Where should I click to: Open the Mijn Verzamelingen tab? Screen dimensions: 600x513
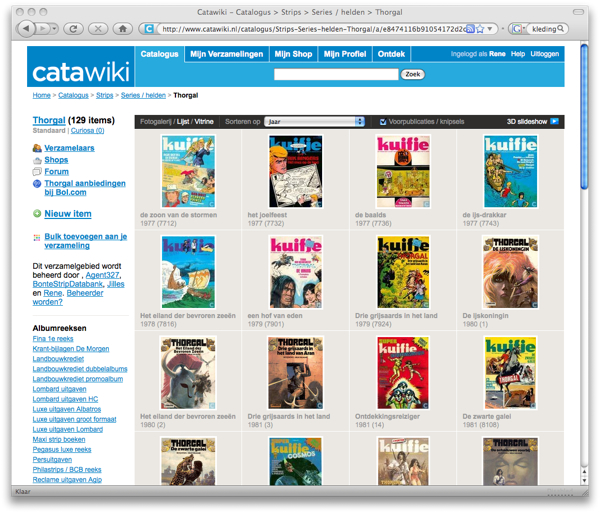click(x=227, y=54)
